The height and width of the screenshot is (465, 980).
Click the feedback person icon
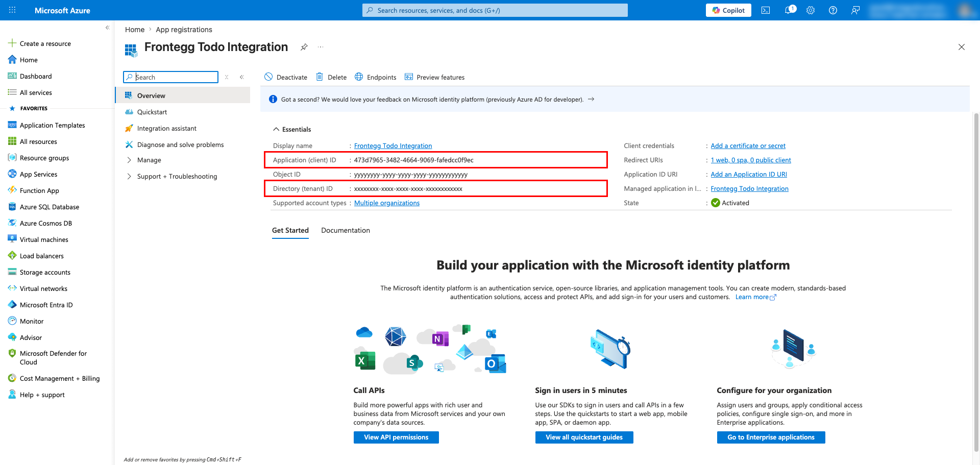click(855, 10)
